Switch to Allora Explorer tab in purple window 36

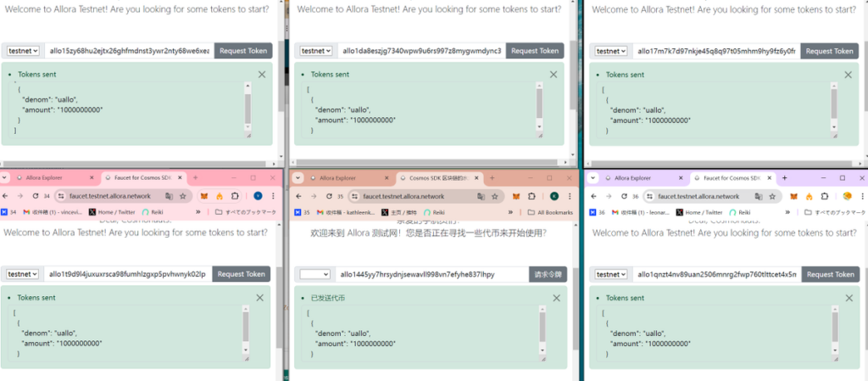click(645, 177)
